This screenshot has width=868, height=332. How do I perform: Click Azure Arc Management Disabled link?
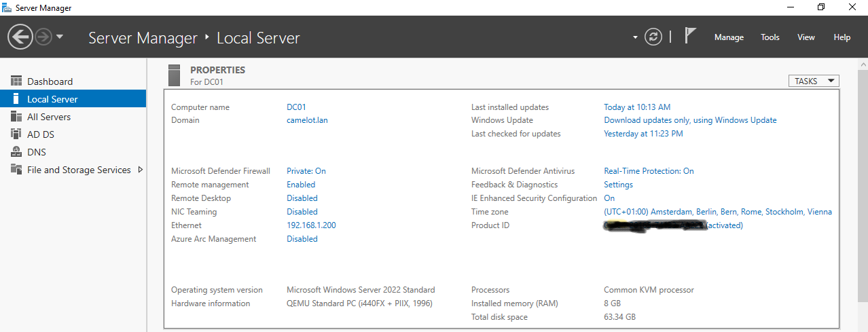click(302, 239)
